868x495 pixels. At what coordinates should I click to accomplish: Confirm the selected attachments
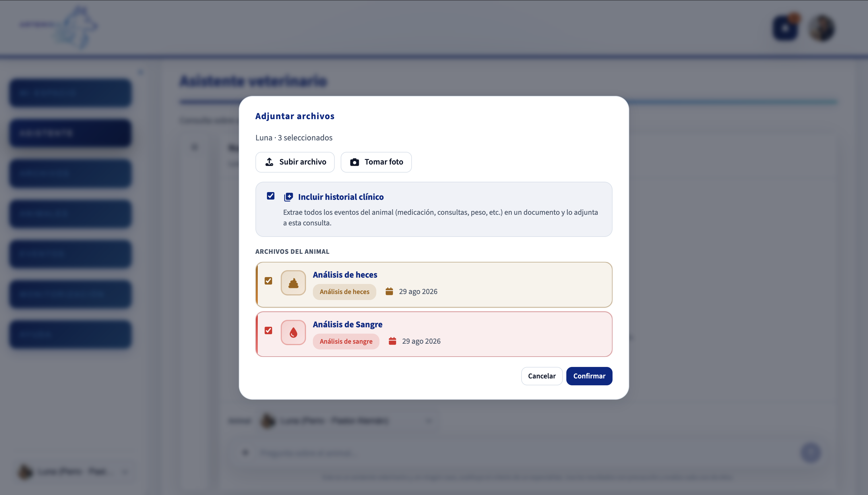(x=589, y=376)
